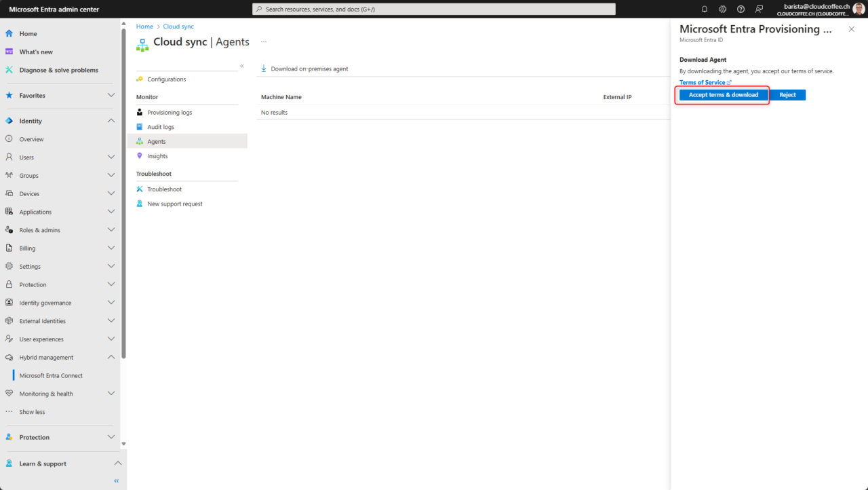
Task: Click the sidebar scroll down arrow
Action: point(123,444)
